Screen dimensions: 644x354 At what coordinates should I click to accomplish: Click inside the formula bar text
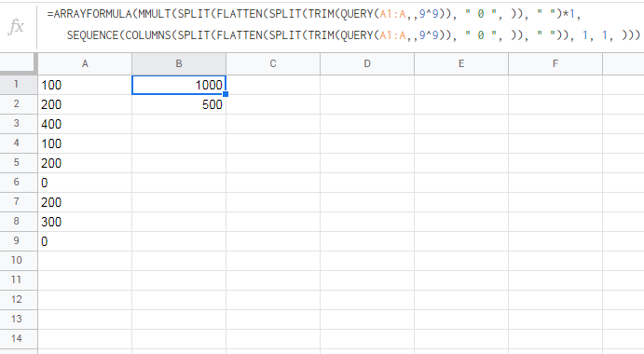[343, 24]
